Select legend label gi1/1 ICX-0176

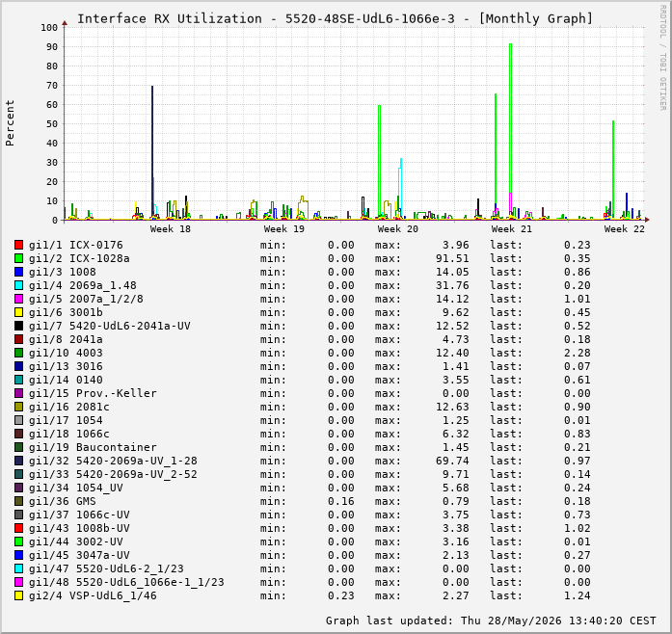click(x=76, y=245)
